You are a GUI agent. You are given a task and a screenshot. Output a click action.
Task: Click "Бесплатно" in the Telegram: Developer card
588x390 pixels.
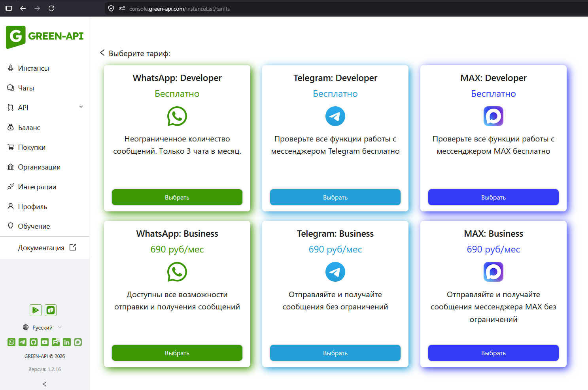pos(335,94)
